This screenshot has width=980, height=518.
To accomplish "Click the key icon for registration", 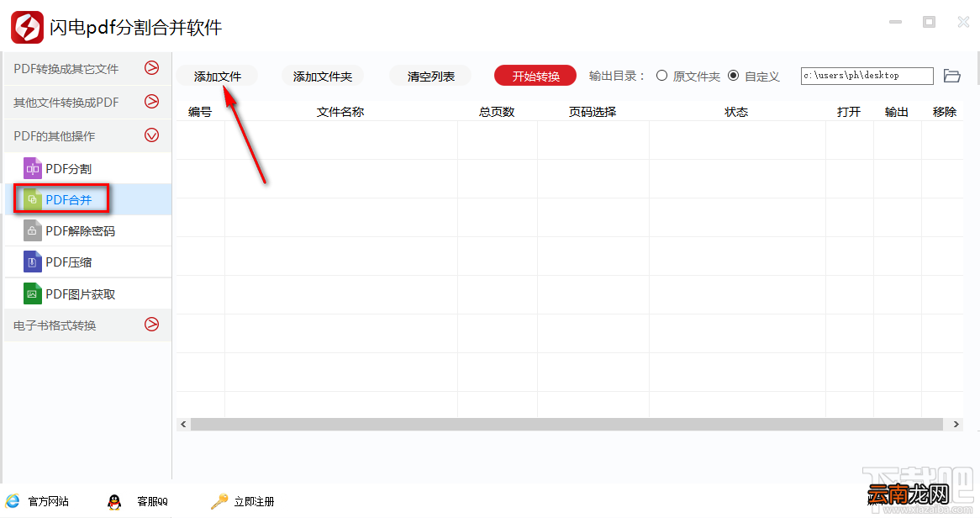I will pyautogui.click(x=219, y=501).
